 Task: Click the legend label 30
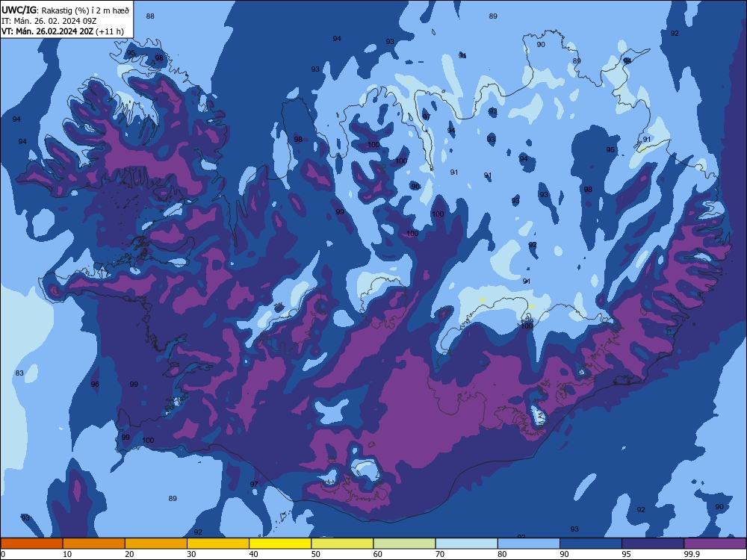point(191,554)
